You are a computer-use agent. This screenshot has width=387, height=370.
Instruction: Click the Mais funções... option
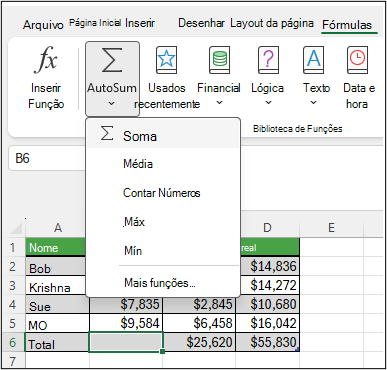pos(160,283)
